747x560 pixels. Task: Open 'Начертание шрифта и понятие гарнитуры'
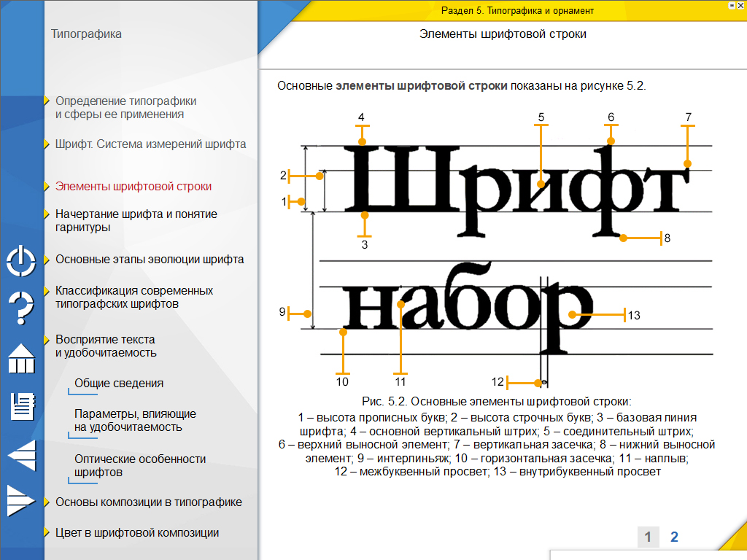(x=136, y=221)
